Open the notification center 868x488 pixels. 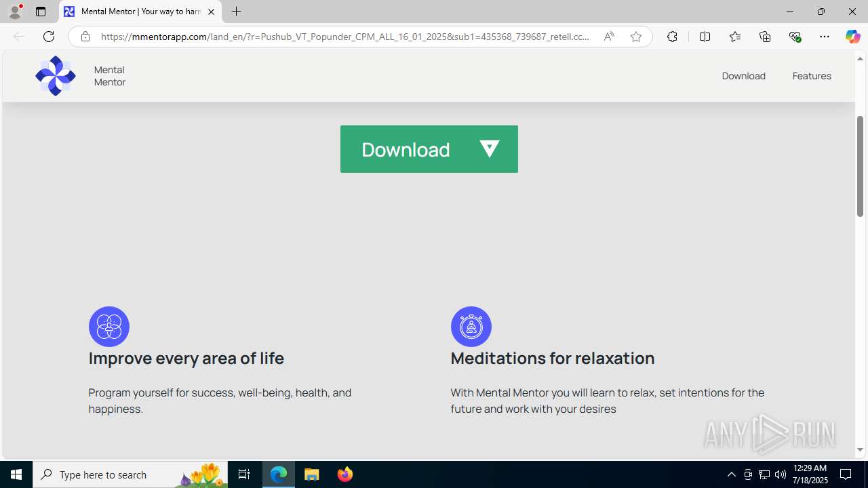pos(846,474)
